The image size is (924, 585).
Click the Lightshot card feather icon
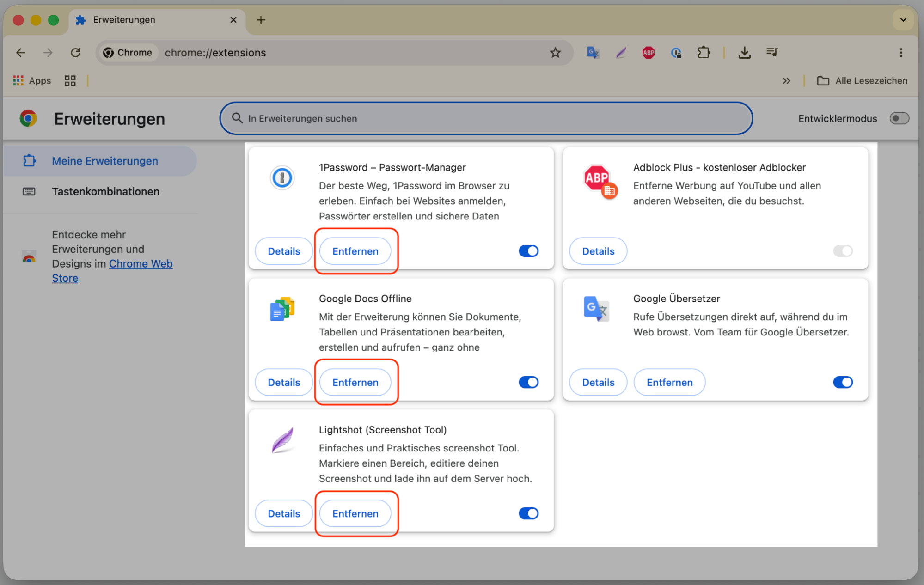[x=282, y=440]
